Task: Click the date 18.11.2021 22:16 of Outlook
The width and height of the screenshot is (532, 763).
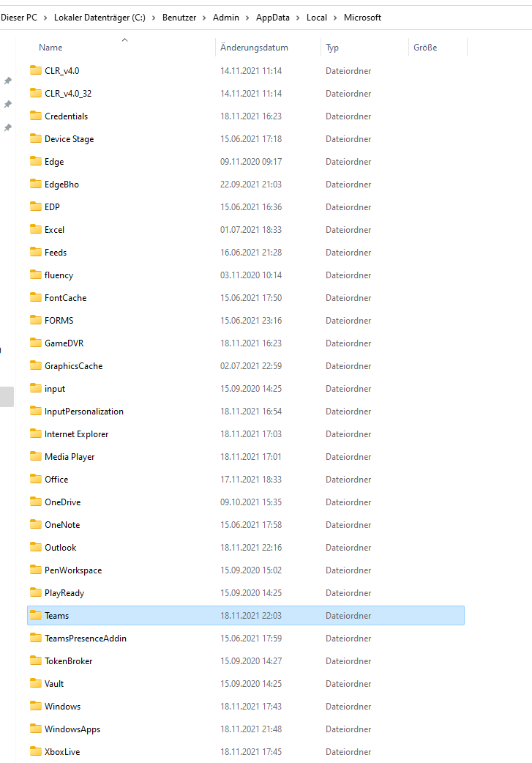Action: pos(251,548)
